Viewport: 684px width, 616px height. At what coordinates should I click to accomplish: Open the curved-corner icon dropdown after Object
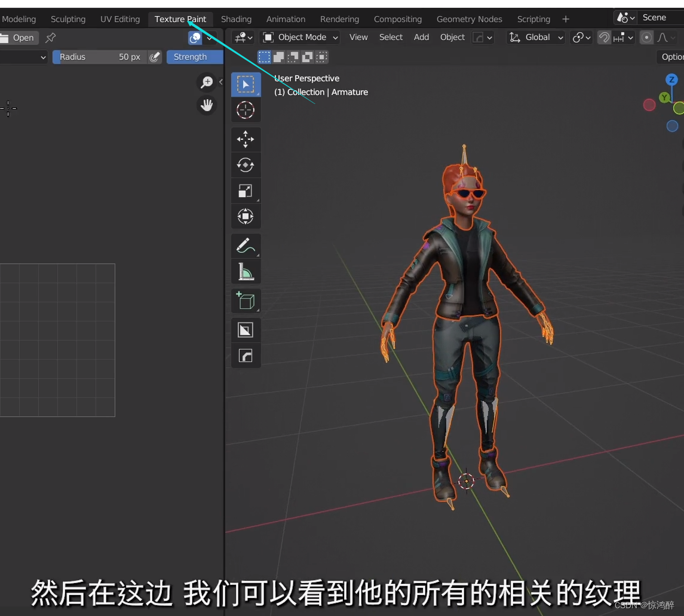coord(483,38)
